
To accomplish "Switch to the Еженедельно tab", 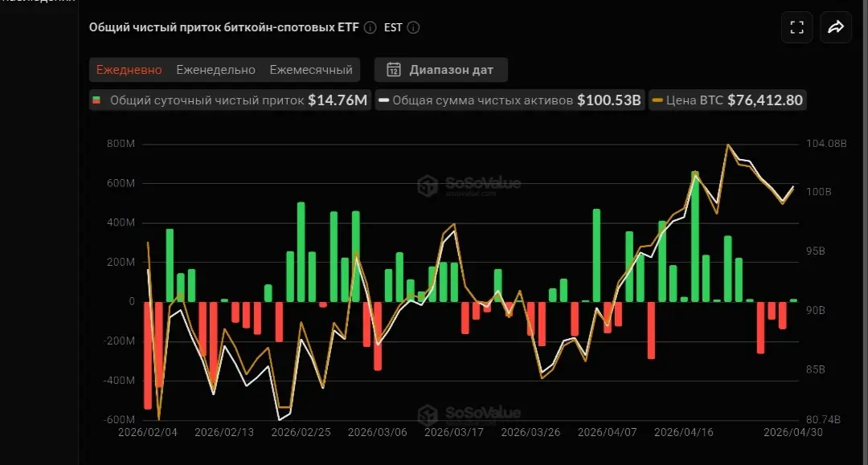I will (216, 70).
